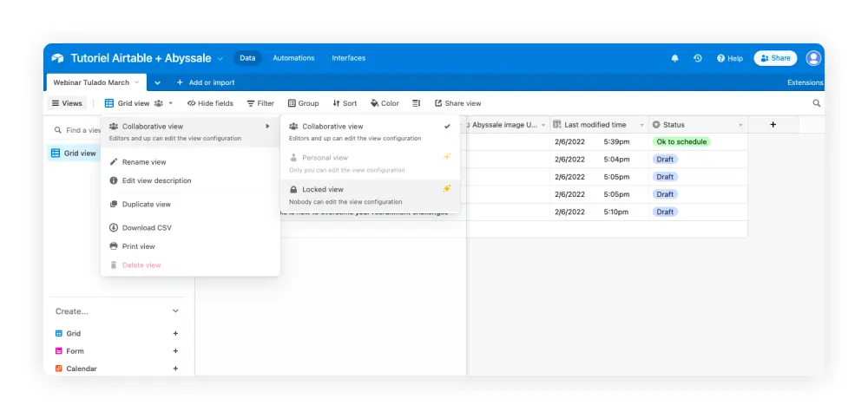
Task: Click the Find a view search field
Action: tap(77, 130)
